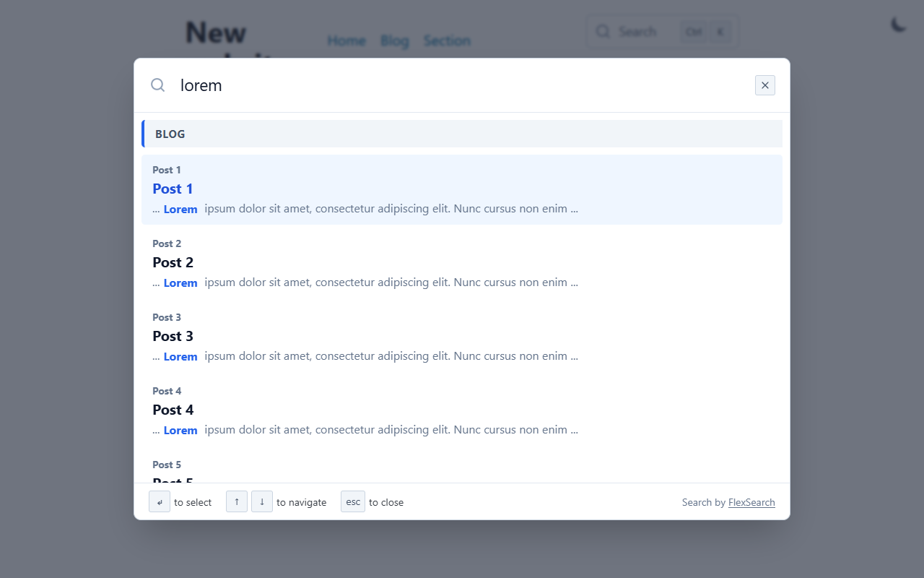Screen dimensions: 924x578
Task: Click the highlighted Lorem snippet under Post 1
Action: point(180,210)
